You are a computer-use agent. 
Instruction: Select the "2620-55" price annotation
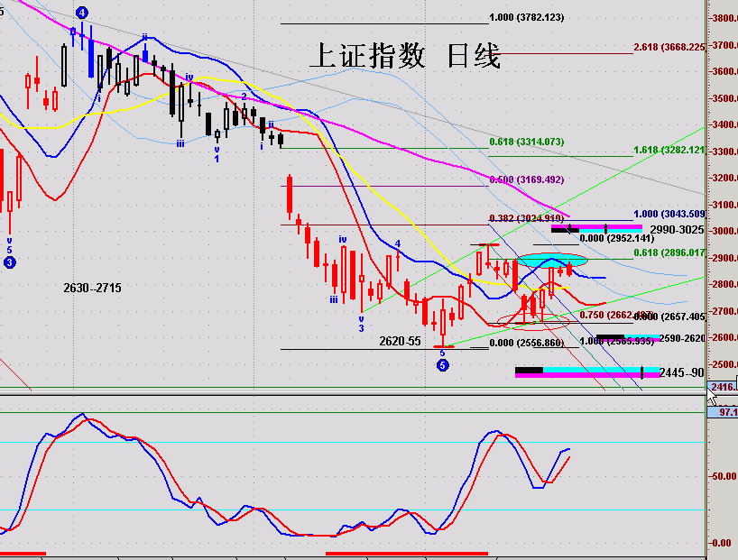[x=400, y=341]
